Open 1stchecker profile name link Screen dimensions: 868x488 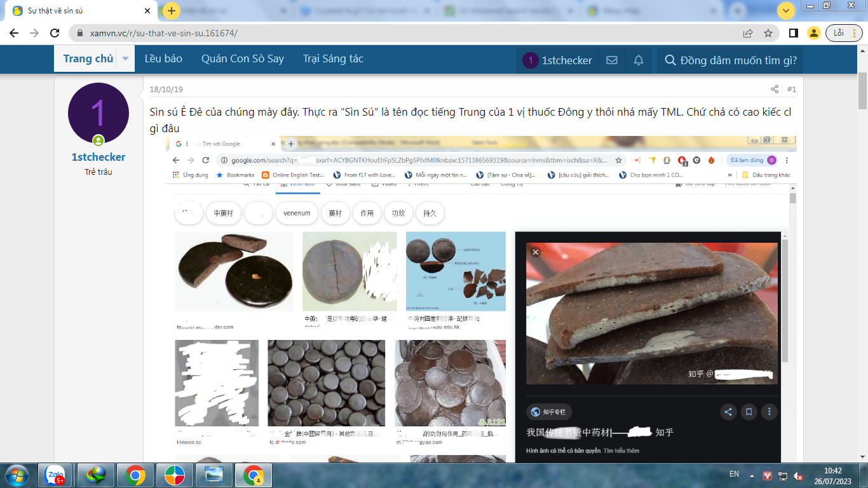98,157
